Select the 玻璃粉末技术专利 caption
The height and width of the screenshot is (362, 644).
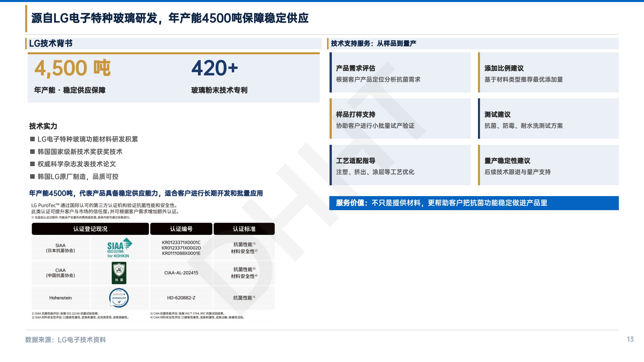coord(219,90)
